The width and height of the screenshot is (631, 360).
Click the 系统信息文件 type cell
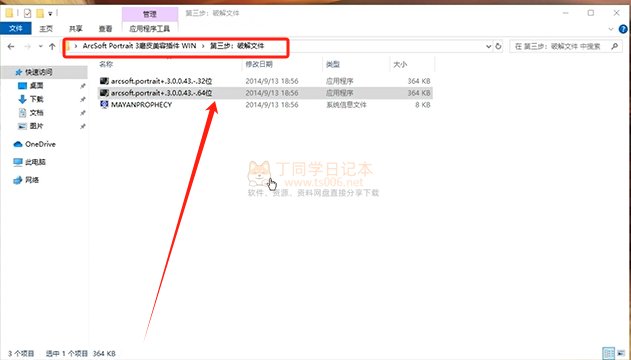point(346,105)
